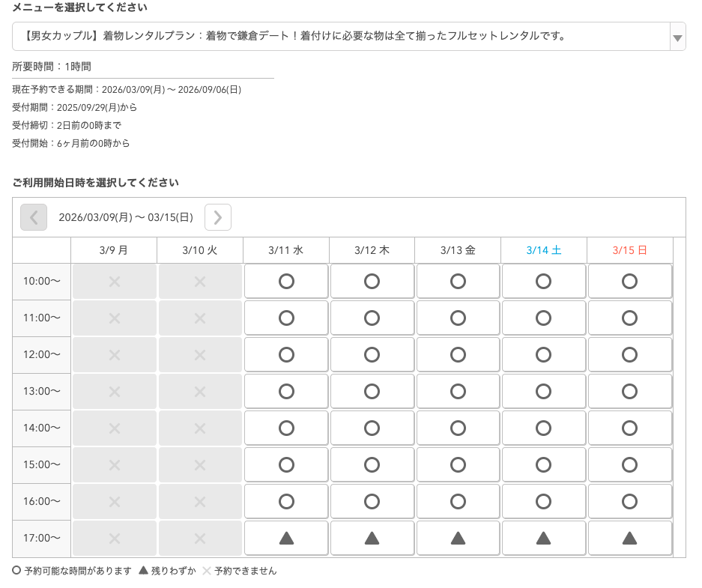702x588 pixels.
Task: Click the unavailable × at 10:00 on 3/9
Action: [x=113, y=281]
